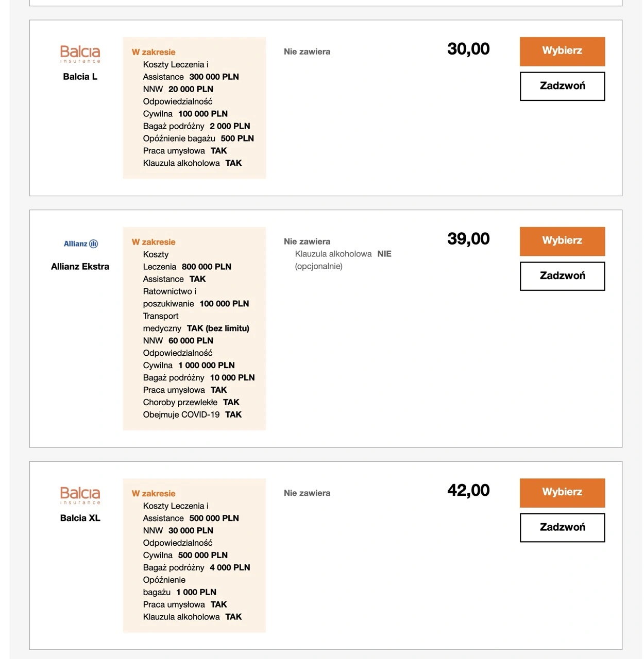Click the Balcia logo above Balcia L
The image size is (644, 659).
[80, 54]
